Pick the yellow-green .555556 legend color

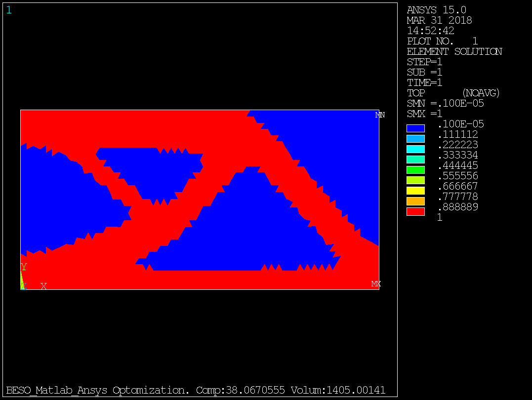[x=415, y=180]
